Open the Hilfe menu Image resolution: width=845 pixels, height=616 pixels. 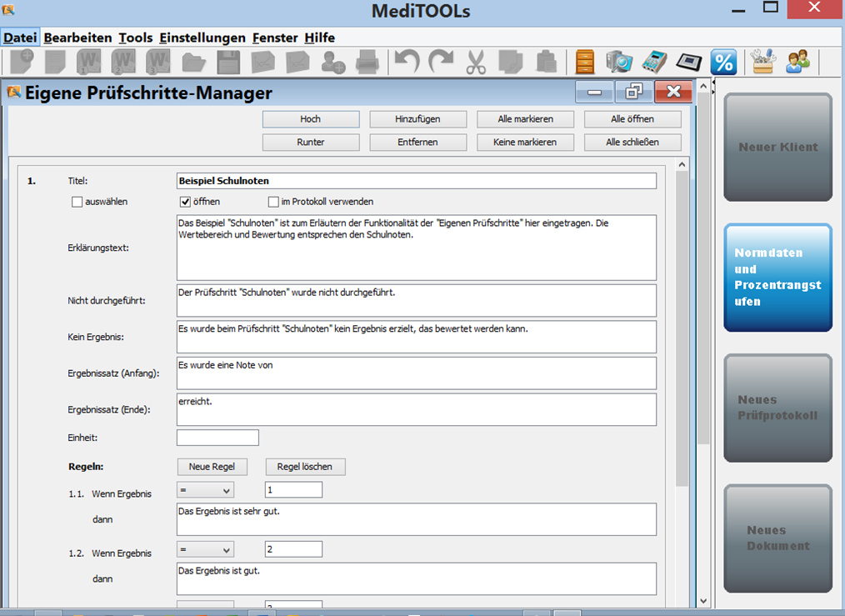(319, 38)
